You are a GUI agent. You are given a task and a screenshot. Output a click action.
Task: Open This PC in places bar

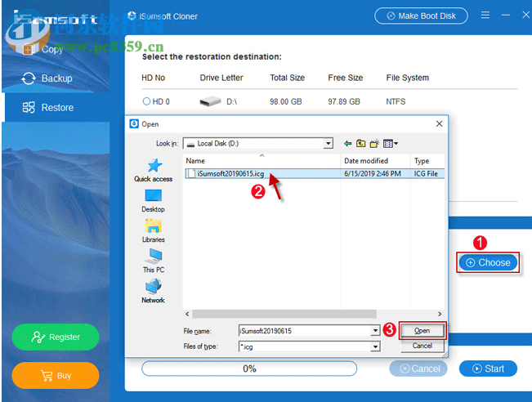tap(154, 261)
